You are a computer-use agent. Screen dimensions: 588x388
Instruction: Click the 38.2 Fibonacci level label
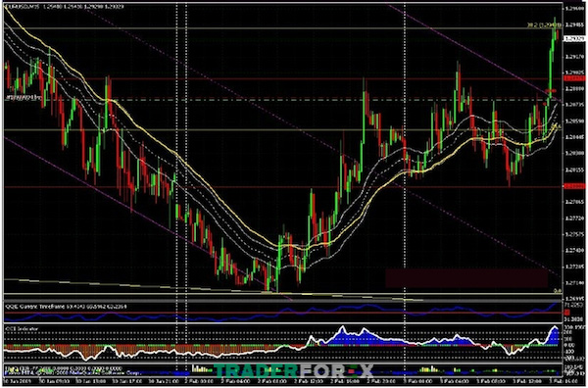543,25
